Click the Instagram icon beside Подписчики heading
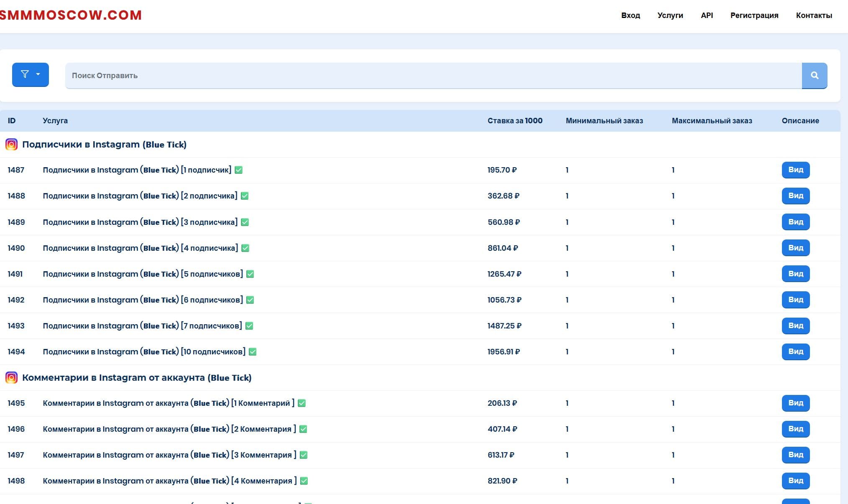The image size is (848, 504). click(x=11, y=145)
